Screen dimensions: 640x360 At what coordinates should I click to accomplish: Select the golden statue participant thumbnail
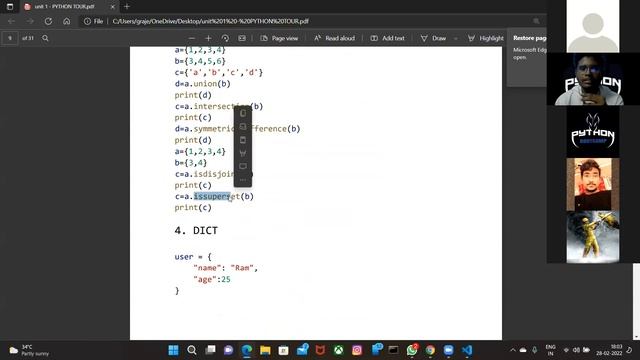[593, 237]
